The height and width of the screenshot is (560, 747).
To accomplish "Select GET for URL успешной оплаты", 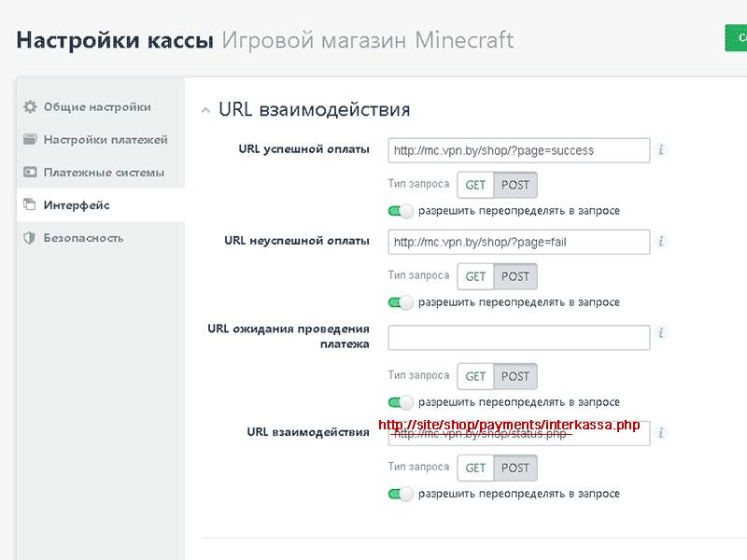I will tap(475, 185).
